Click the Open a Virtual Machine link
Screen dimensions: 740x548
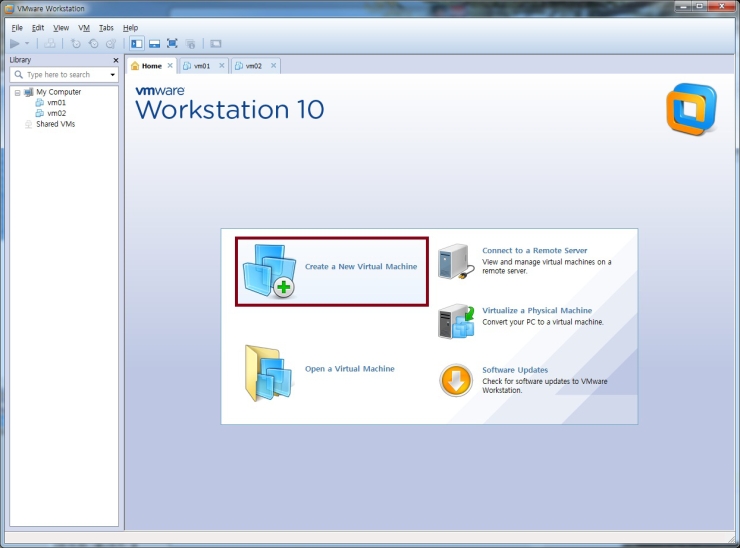[x=349, y=369]
